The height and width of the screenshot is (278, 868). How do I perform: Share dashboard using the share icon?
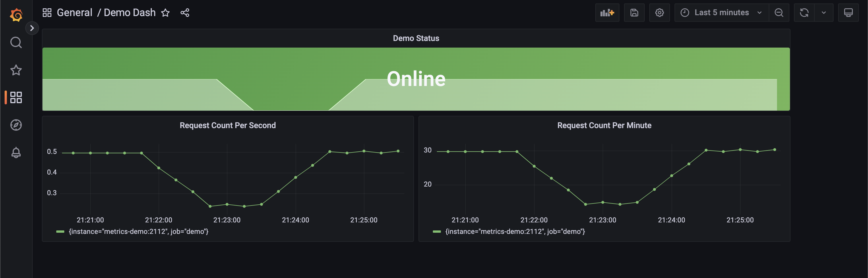185,13
